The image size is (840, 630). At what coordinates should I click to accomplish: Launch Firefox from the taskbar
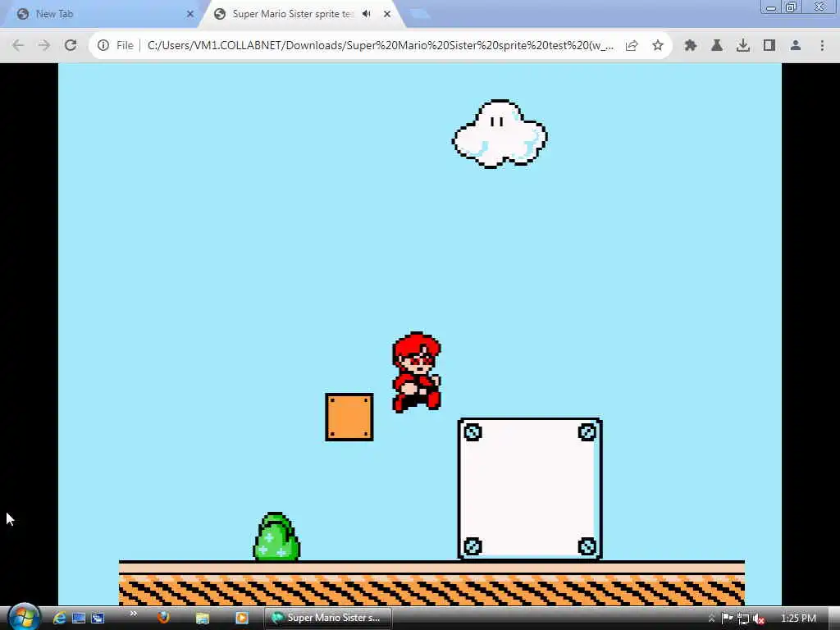point(163,619)
